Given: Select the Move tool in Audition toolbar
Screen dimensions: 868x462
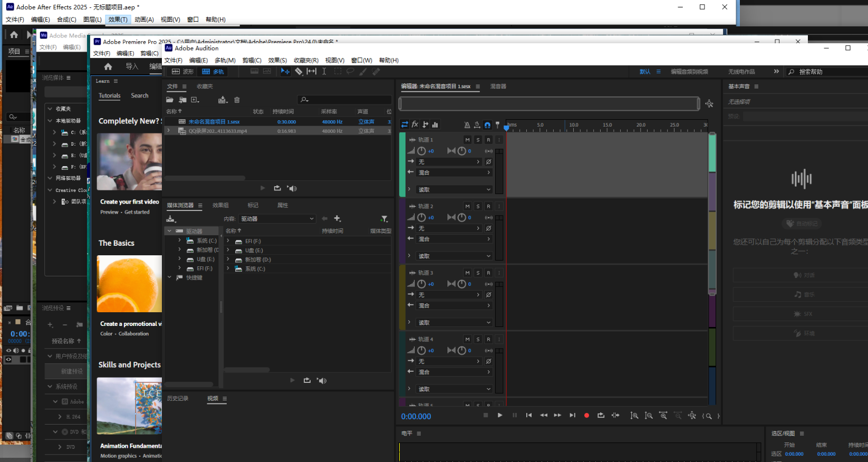Looking at the screenshot, I should point(285,71).
